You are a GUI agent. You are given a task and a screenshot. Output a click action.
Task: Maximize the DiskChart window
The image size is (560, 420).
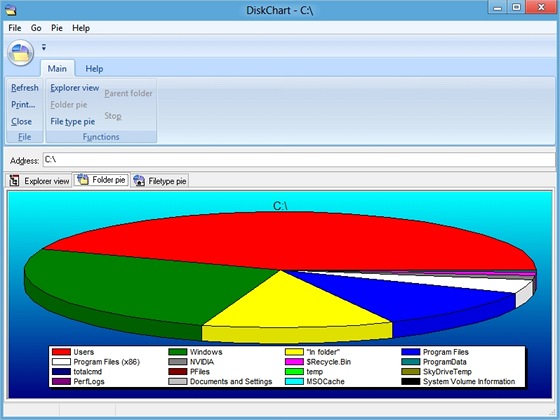point(516,7)
